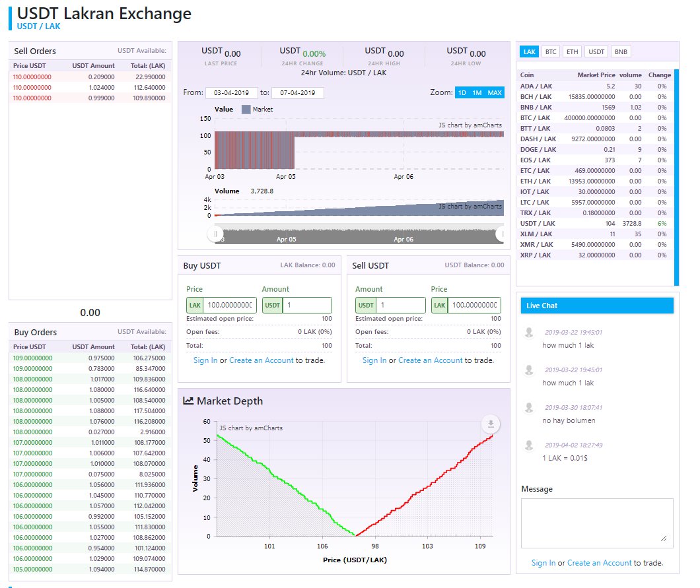700x588 pixels.
Task: Set chart zoom to 1D
Action: (462, 93)
